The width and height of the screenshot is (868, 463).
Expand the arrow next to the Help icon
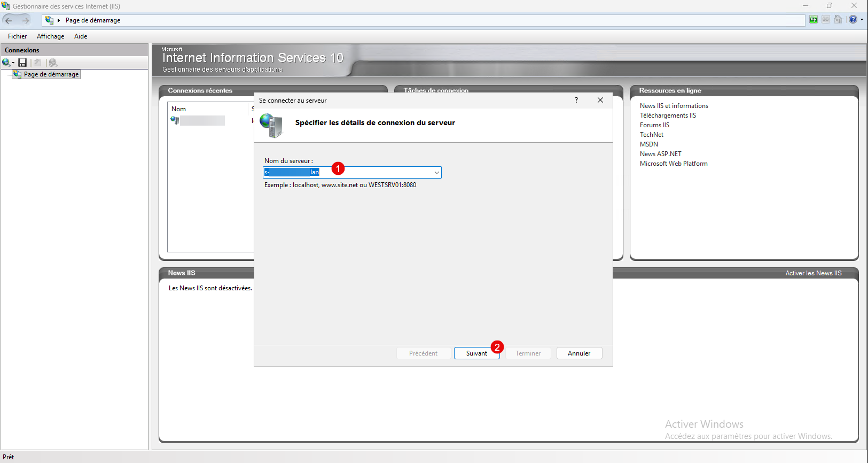(x=862, y=20)
